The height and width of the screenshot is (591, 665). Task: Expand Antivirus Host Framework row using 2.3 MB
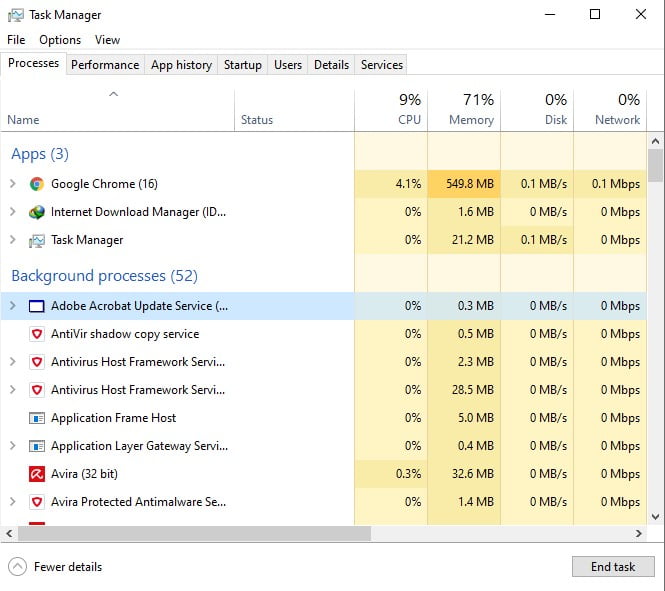pos(13,362)
